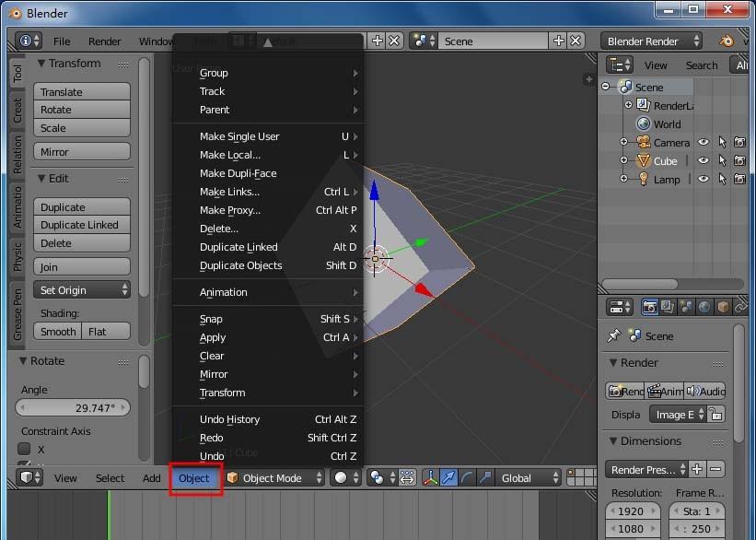The image size is (756, 540).
Task: Toggle the 3D manipulator widget axis icon
Action: click(x=429, y=477)
